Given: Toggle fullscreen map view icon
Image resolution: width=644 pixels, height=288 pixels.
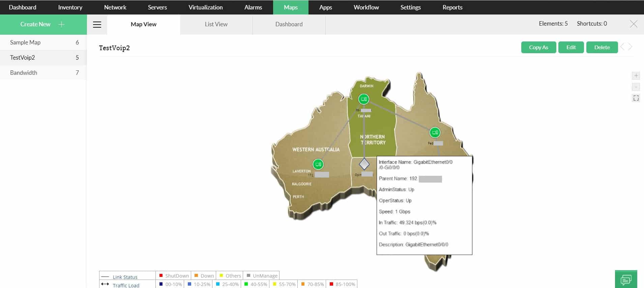Looking at the screenshot, I should (636, 98).
